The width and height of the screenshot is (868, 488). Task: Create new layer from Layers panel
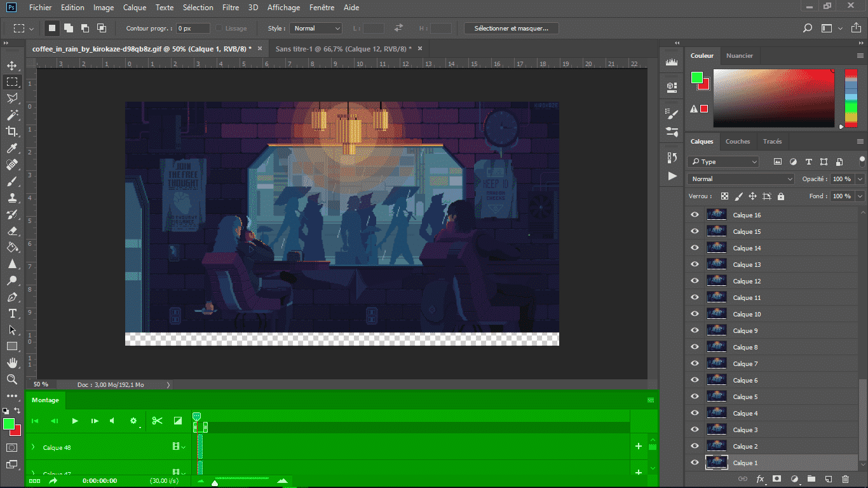click(x=828, y=478)
